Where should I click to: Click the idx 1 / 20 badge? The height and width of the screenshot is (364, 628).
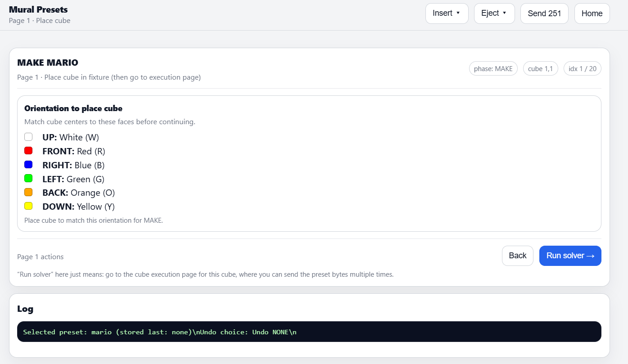tap(582, 69)
